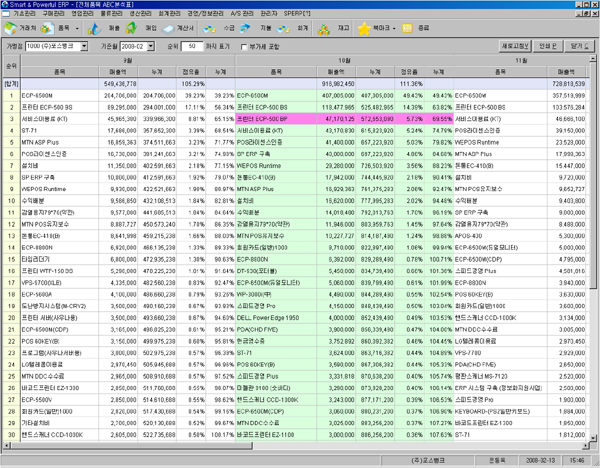The image size is (600, 468).
Task: Click the highlighted 프린터 ECP-500 BP pink cell
Action: [276, 119]
